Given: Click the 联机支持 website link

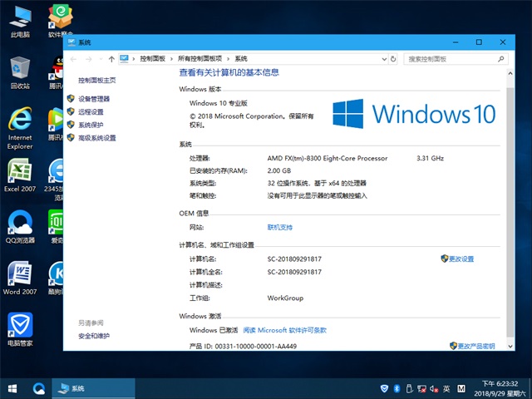Looking at the screenshot, I should (279, 227).
